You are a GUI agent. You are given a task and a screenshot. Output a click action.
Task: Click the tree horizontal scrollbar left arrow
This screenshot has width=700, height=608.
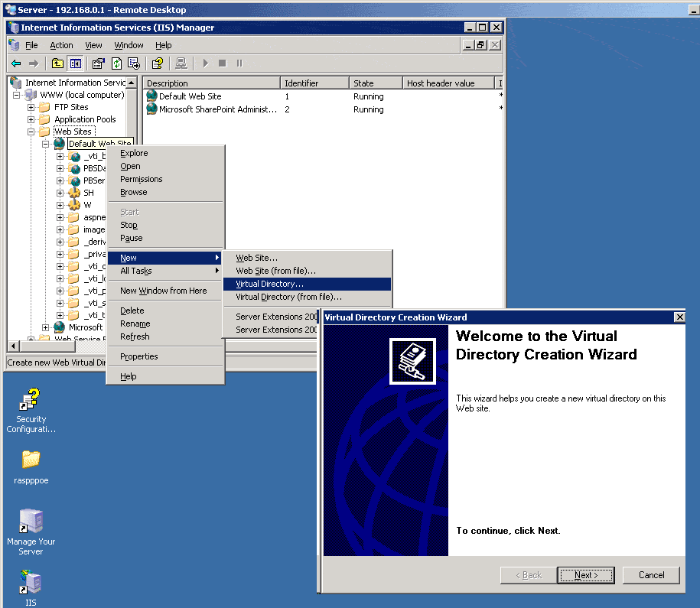pos(14,346)
